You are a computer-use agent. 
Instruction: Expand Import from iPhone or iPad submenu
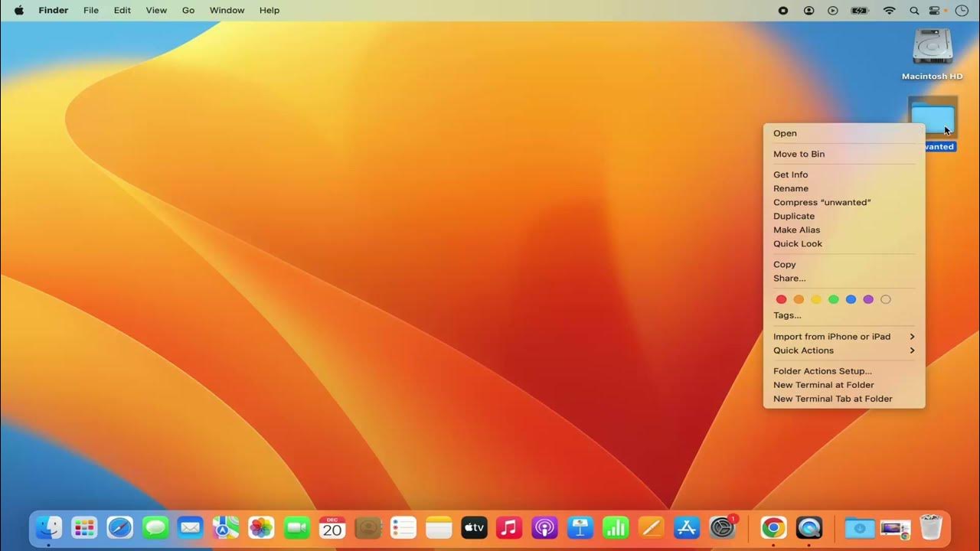[x=844, y=337]
